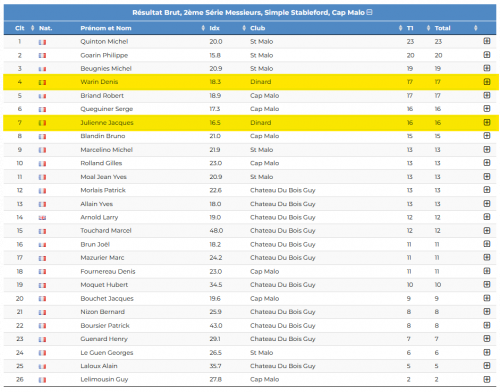Sort by Total column arrows
This screenshot has height=392, width=500.
coord(476,28)
